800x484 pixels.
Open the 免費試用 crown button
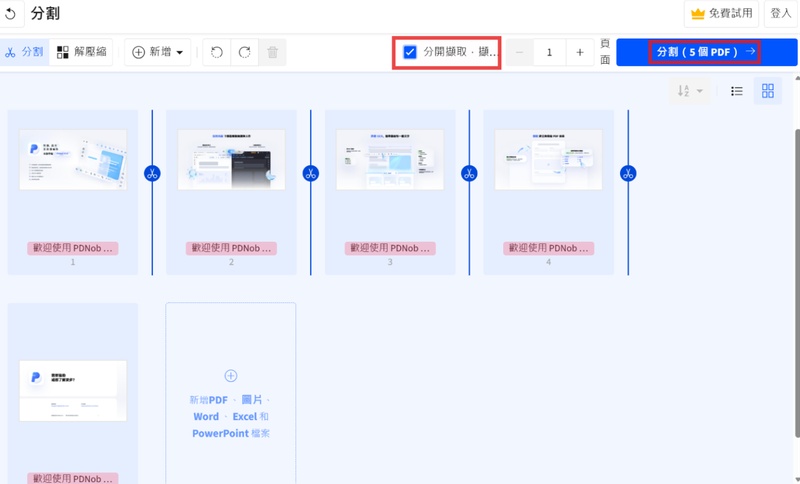point(721,14)
